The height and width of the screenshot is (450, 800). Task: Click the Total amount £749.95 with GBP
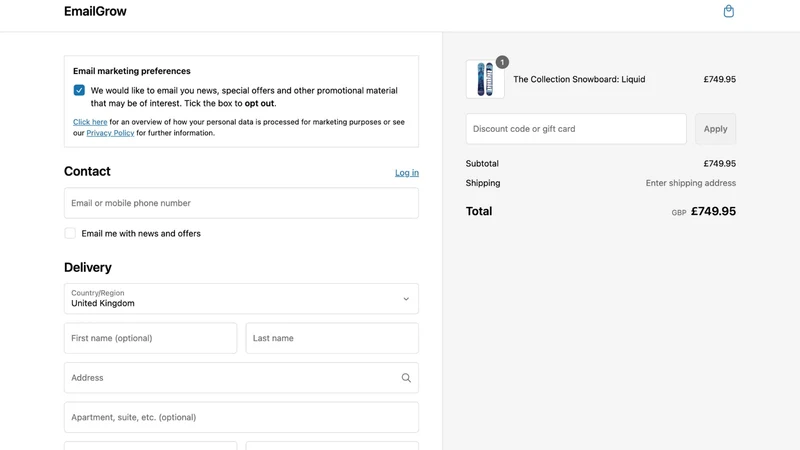point(704,211)
